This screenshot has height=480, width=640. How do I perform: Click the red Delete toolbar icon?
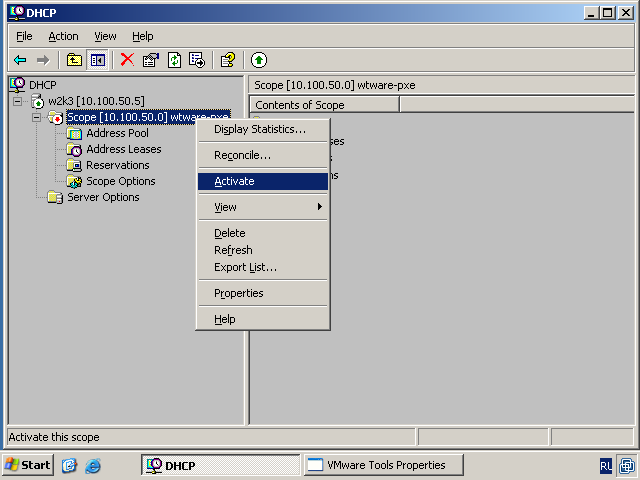[x=127, y=60]
